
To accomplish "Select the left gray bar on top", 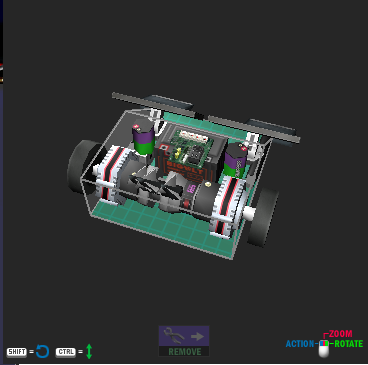I will (153, 104).
